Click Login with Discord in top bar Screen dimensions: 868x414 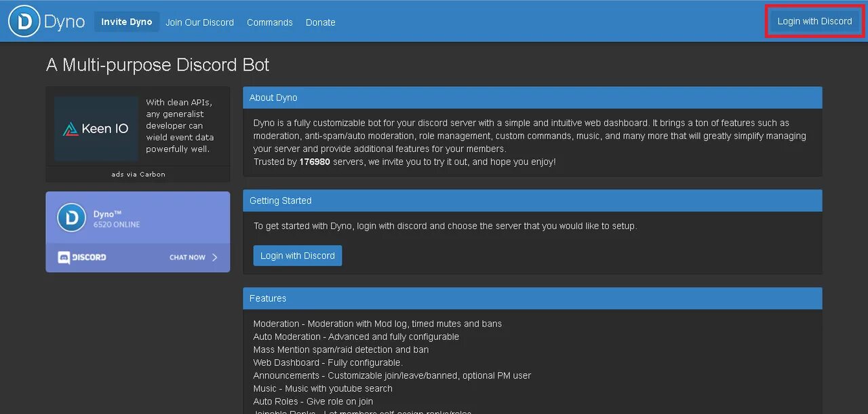click(x=814, y=21)
